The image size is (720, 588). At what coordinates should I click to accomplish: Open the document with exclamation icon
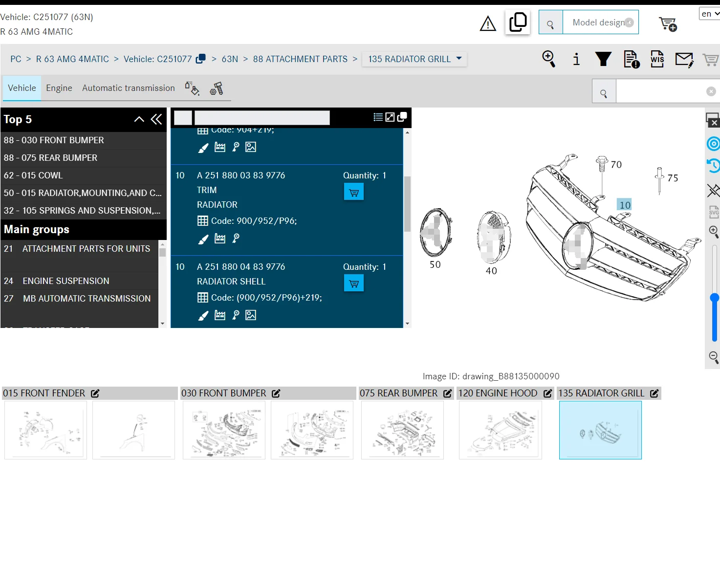point(632,59)
